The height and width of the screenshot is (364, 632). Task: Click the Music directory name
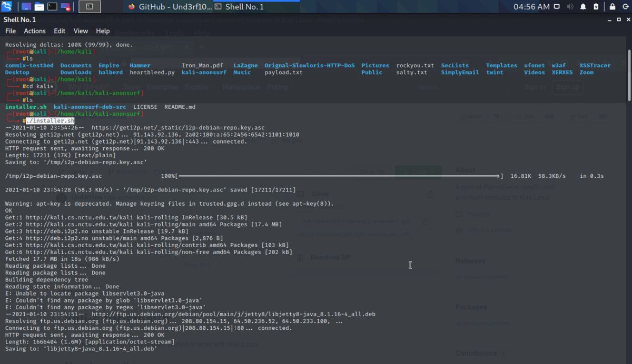click(x=242, y=73)
